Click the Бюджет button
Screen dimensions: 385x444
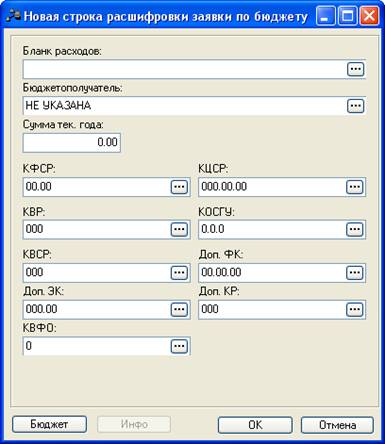point(49,424)
